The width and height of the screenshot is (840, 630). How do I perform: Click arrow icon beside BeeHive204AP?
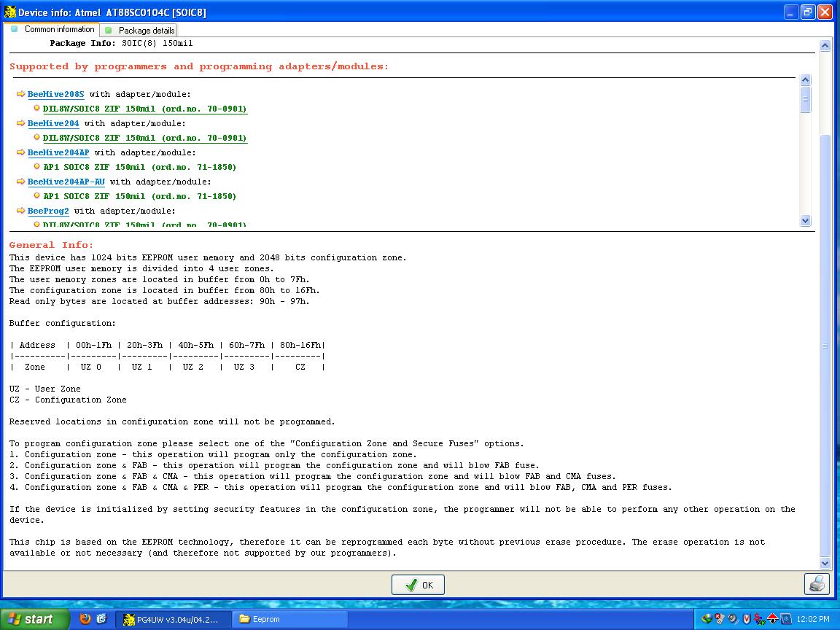click(21, 152)
